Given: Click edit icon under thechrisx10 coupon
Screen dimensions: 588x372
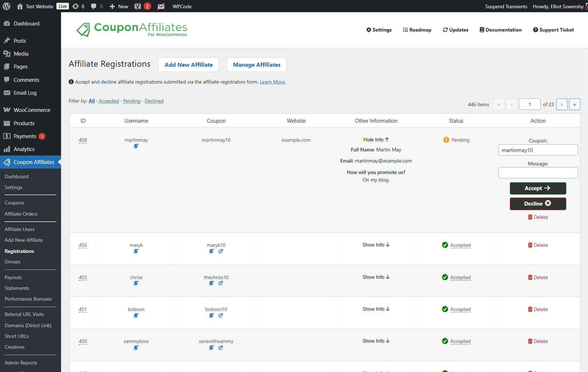Looking at the screenshot, I should (212, 283).
